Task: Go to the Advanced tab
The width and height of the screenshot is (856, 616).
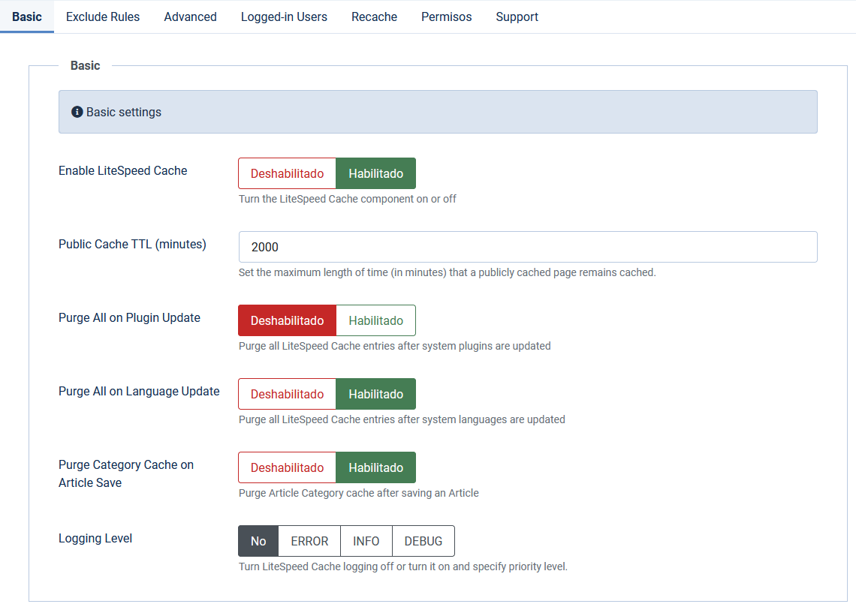Action: (190, 17)
